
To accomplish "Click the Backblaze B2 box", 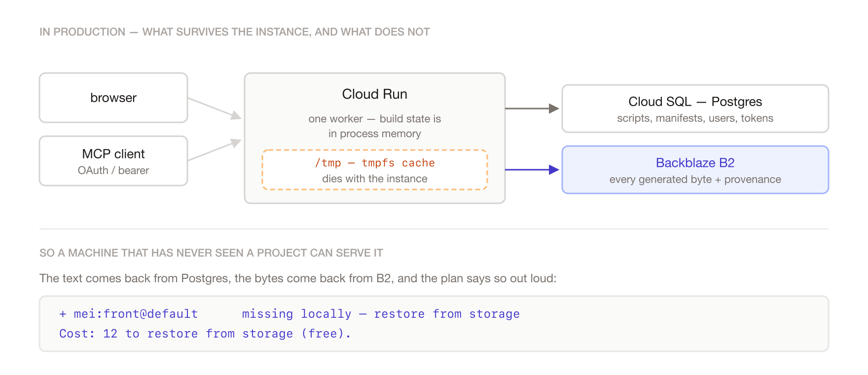I will pos(695,170).
